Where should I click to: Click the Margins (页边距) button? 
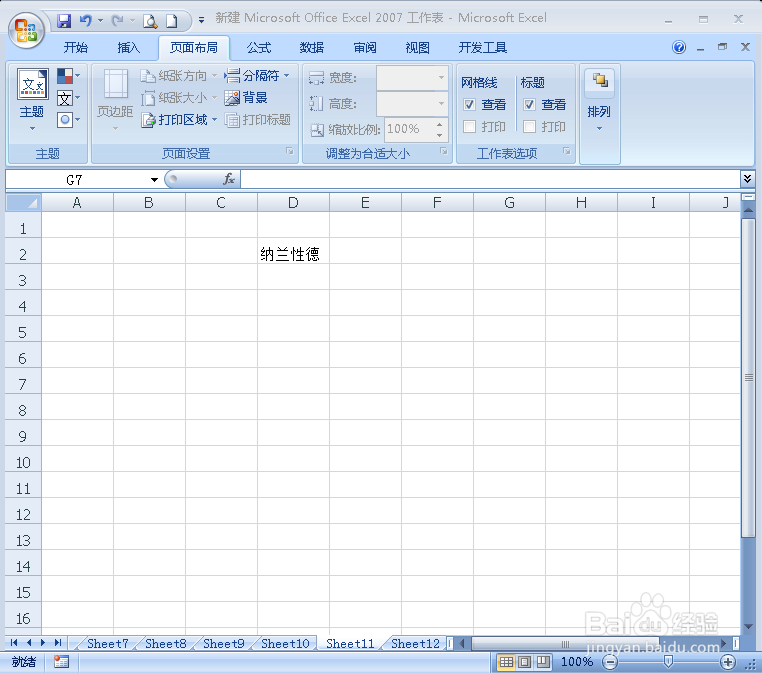(x=115, y=100)
